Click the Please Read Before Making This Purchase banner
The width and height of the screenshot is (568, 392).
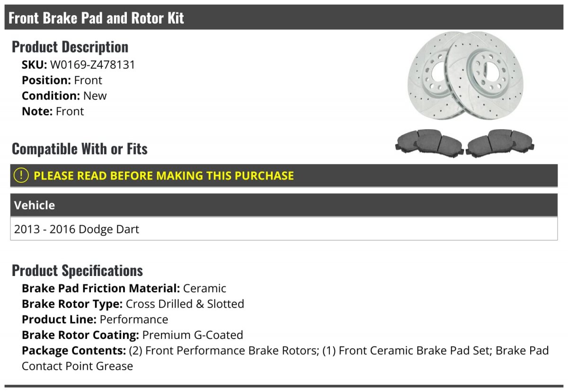[284, 176]
